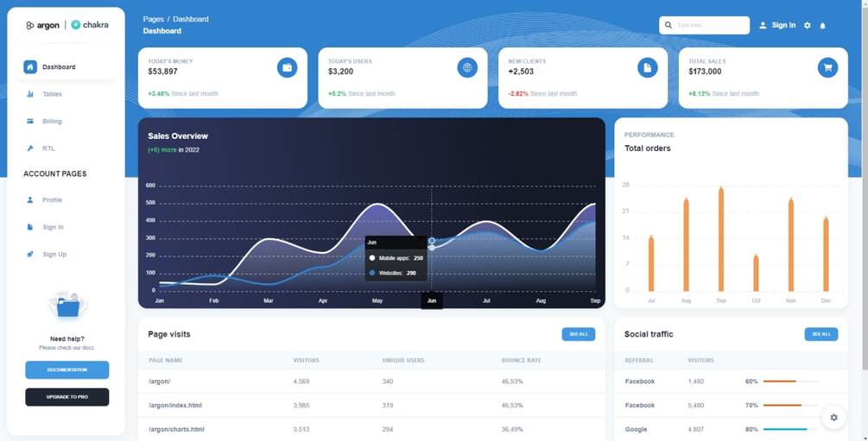
Task: Click the argon logo in sidebar
Action: pyautogui.click(x=42, y=25)
